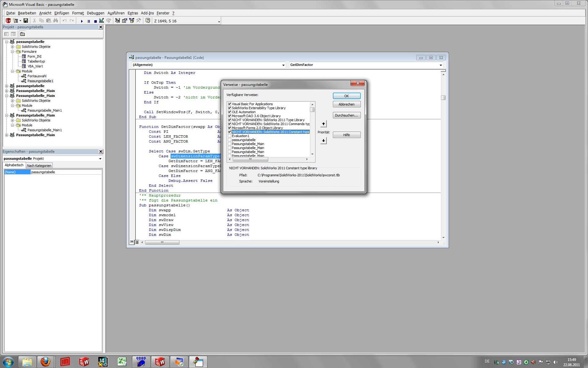Click the Help question mark toolbar icon

tap(148, 21)
